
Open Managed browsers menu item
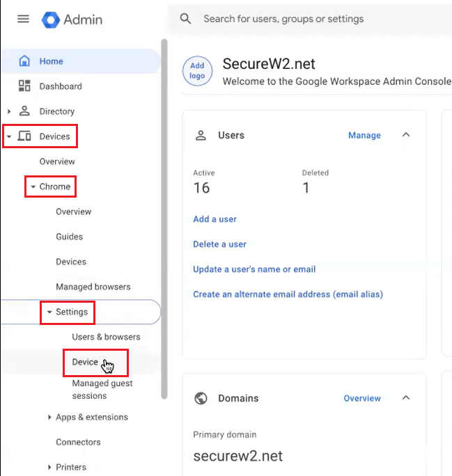coord(93,287)
